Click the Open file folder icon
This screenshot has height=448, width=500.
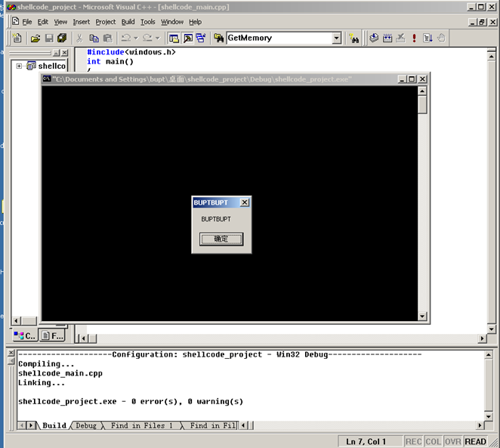tap(35, 38)
